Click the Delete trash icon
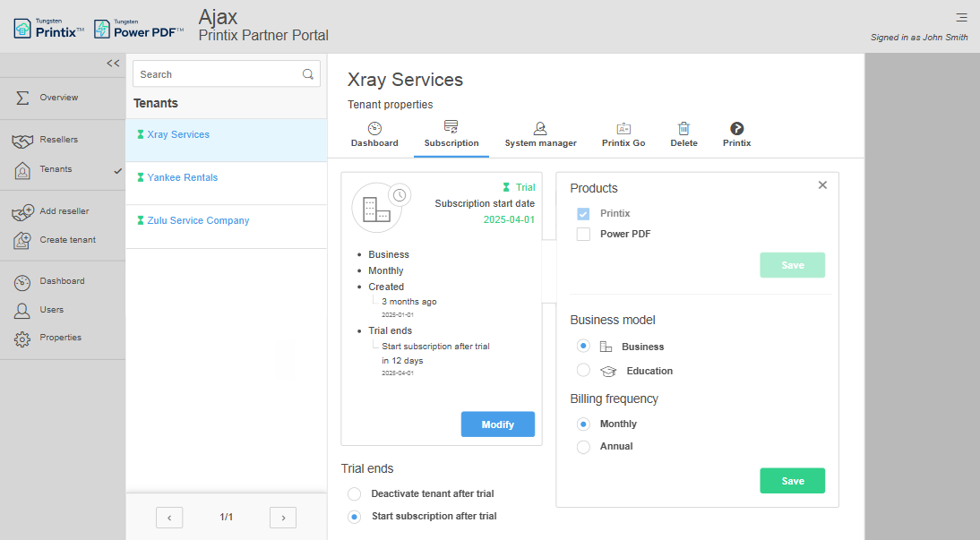The height and width of the screenshot is (540, 980). (683, 129)
